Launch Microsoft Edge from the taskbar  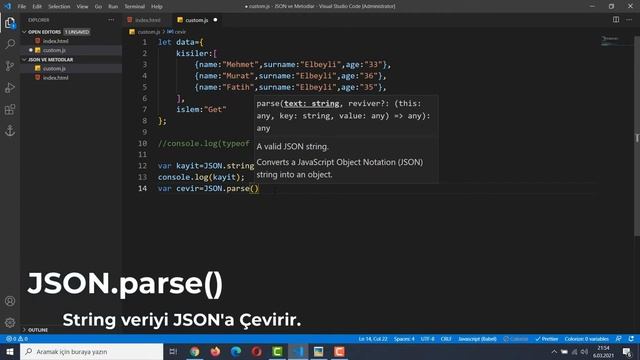[236, 351]
